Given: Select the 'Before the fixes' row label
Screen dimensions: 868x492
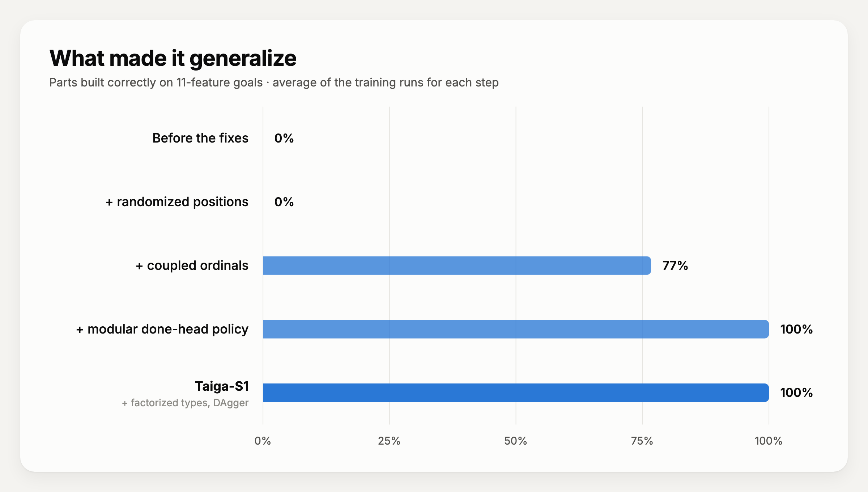Looking at the screenshot, I should (200, 138).
